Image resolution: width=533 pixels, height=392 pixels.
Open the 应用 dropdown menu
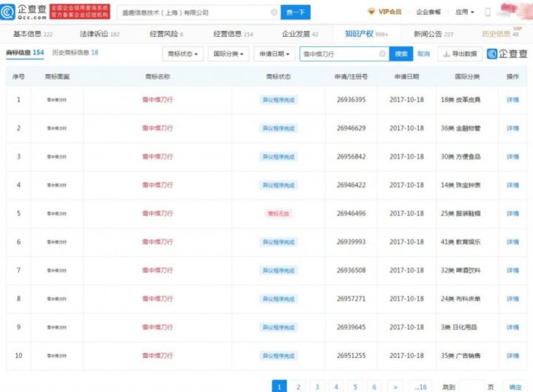tap(464, 13)
